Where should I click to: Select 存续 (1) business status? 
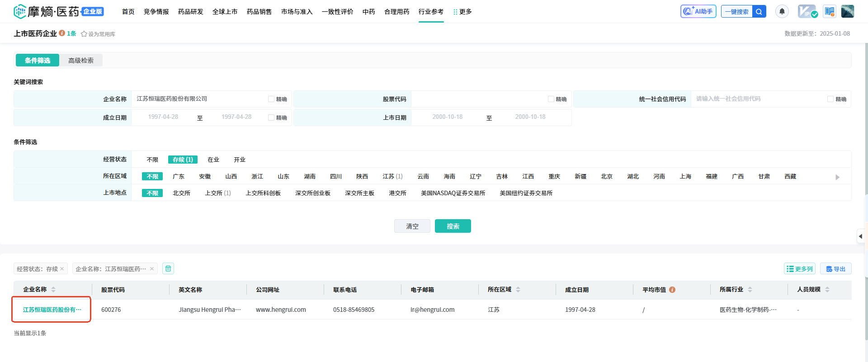(183, 160)
